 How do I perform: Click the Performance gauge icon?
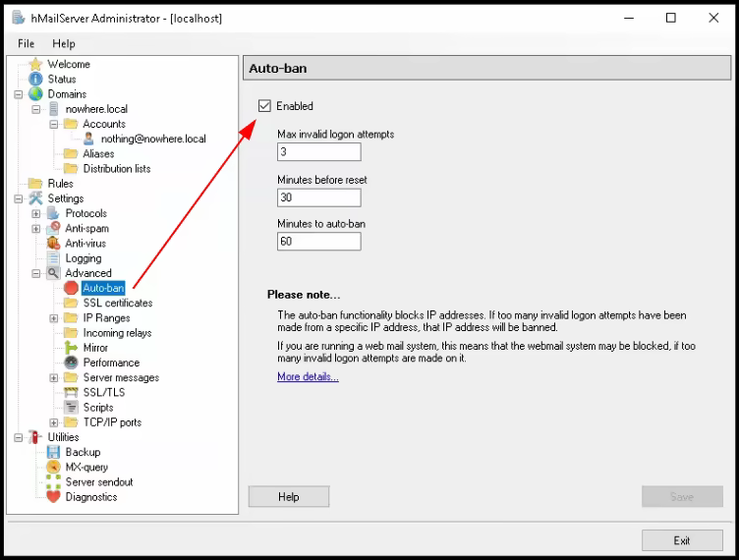(x=71, y=363)
